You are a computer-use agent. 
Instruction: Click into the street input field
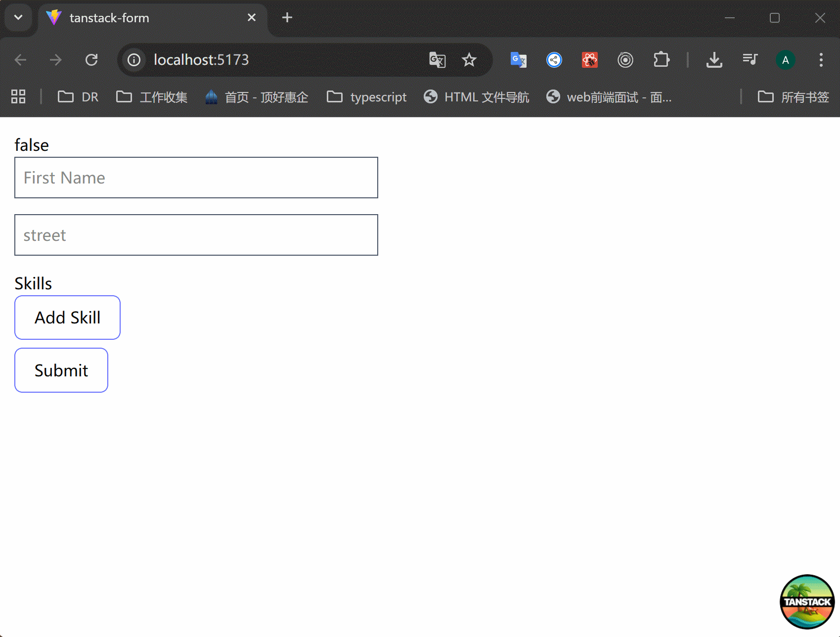click(x=196, y=235)
